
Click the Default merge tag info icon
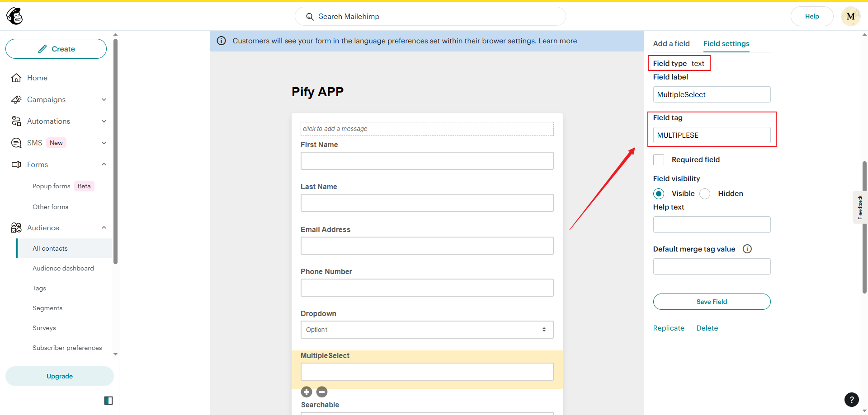coord(747,249)
